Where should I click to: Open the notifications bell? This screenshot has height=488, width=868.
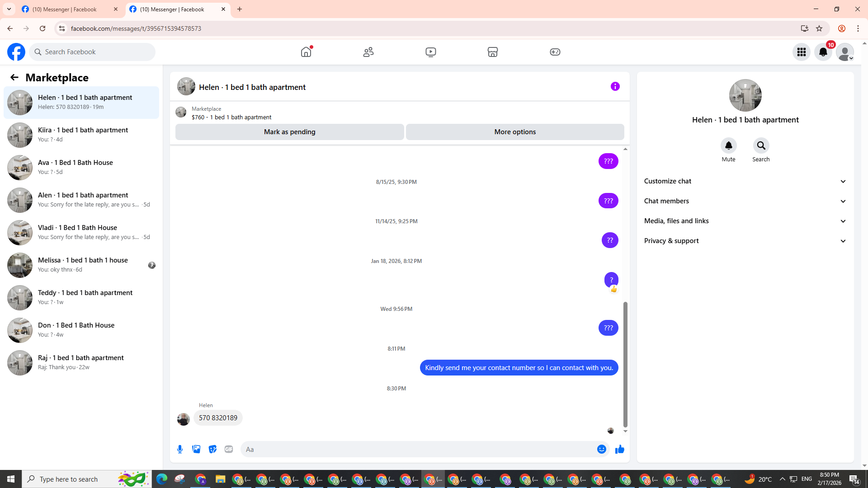point(823,52)
